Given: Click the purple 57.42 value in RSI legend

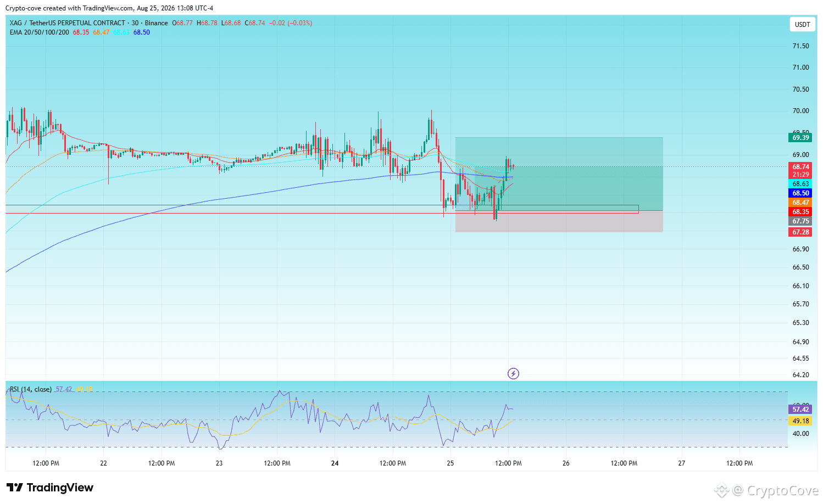Looking at the screenshot, I should click(64, 389).
